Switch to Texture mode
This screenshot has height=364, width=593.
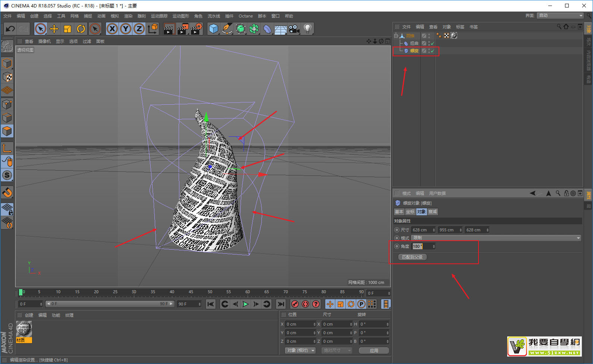point(7,77)
